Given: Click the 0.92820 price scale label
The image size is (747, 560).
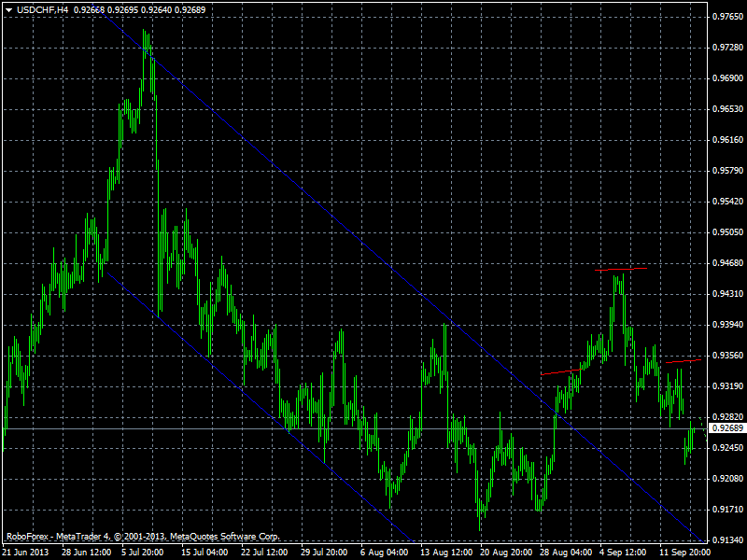Looking at the screenshot, I should (727, 417).
